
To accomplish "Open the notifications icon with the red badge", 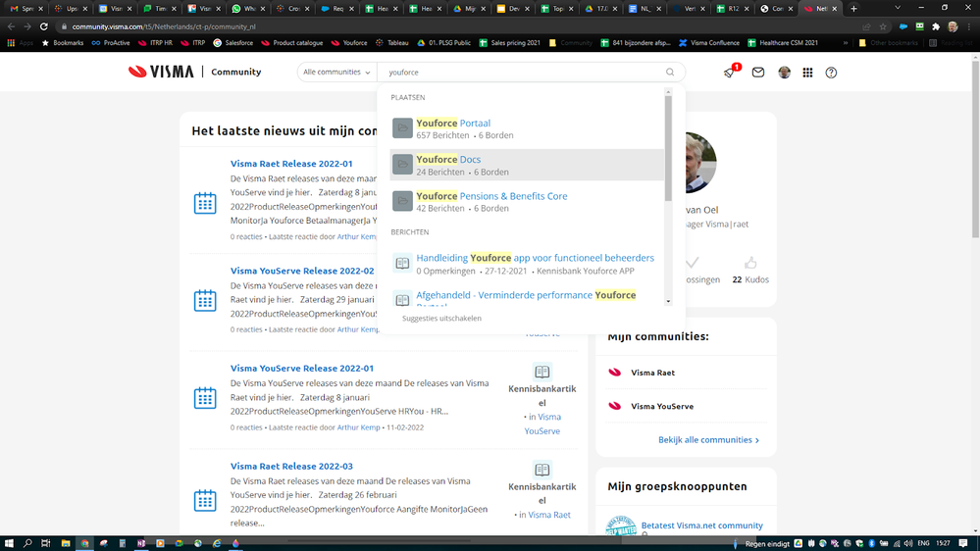I will (730, 72).
